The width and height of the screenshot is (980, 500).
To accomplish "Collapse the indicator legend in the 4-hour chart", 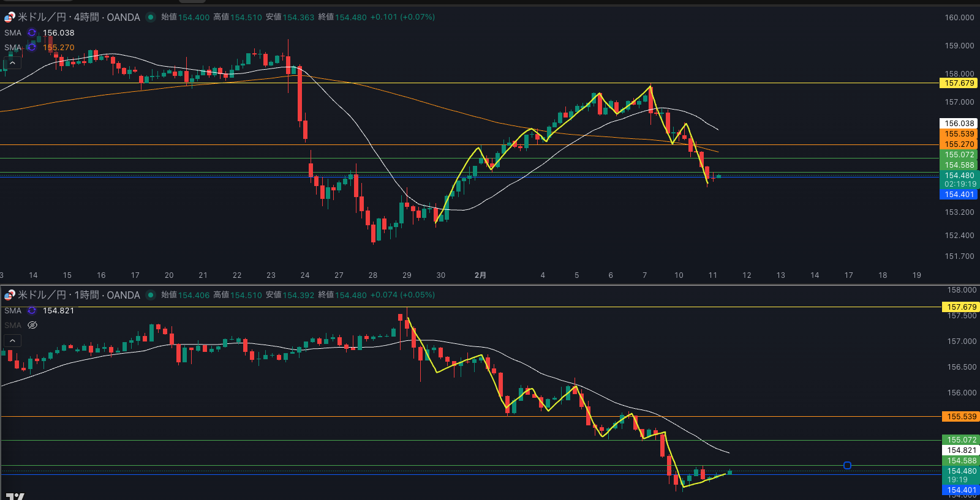I will 12,63.
